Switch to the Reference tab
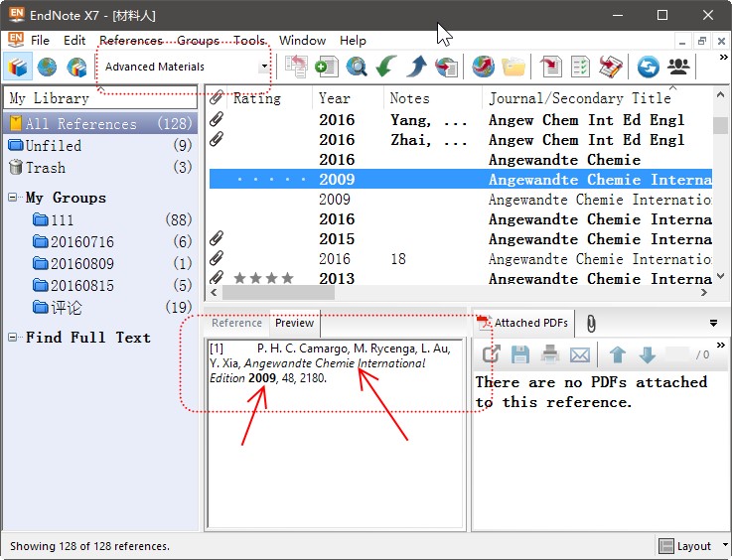Viewport: 732px width, 560px height. pos(237,323)
